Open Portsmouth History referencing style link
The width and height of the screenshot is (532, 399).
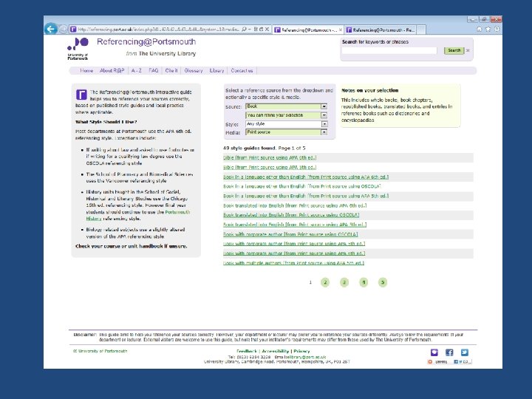pos(178,212)
